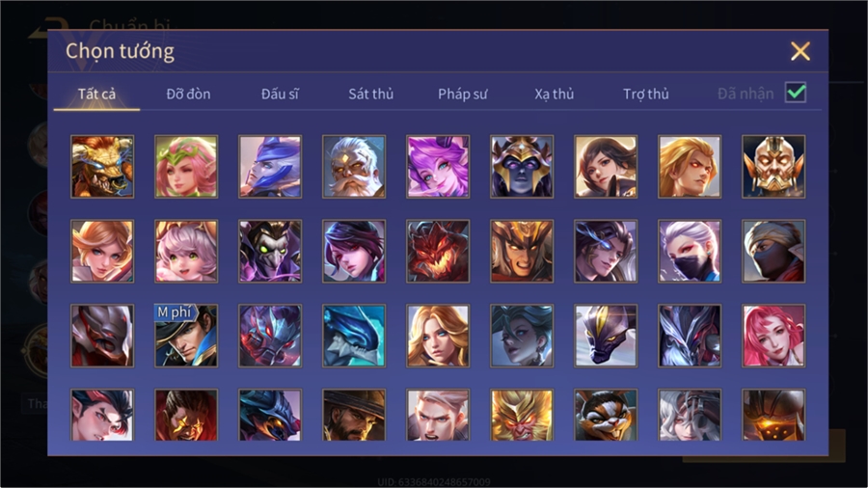868x488 pixels.
Task: Pick the pink-haired flower crown hero
Action: click(x=186, y=167)
